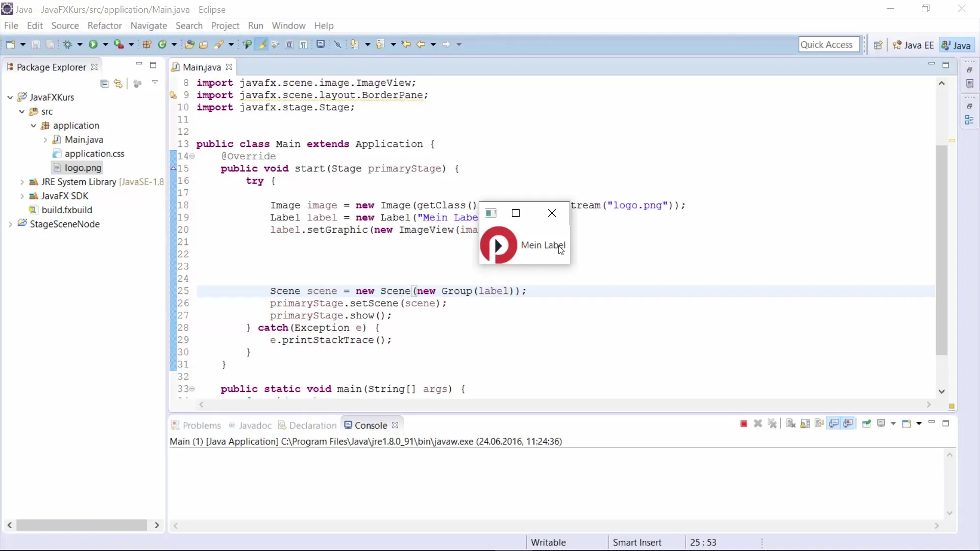
Task: Toggle Scroll Lock in the Console
Action: click(x=805, y=423)
